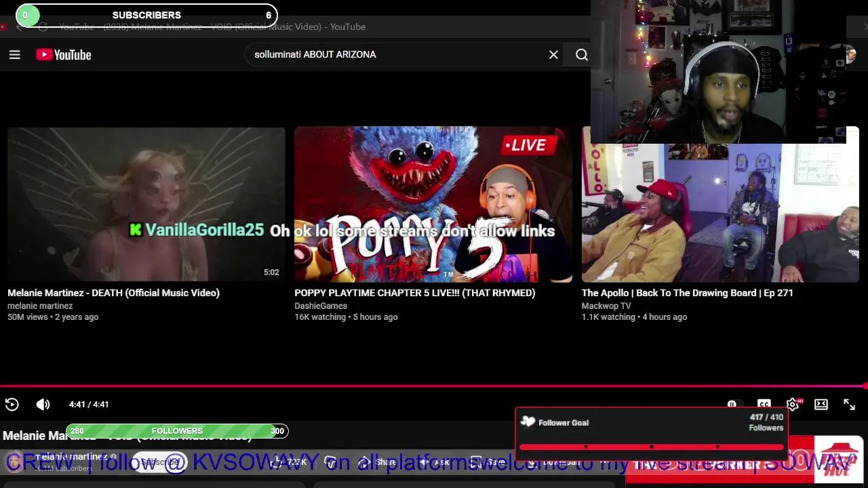868x488 pixels.
Task: Visit the 'melanie martinez' channel under DEATH video
Action: 40,306
